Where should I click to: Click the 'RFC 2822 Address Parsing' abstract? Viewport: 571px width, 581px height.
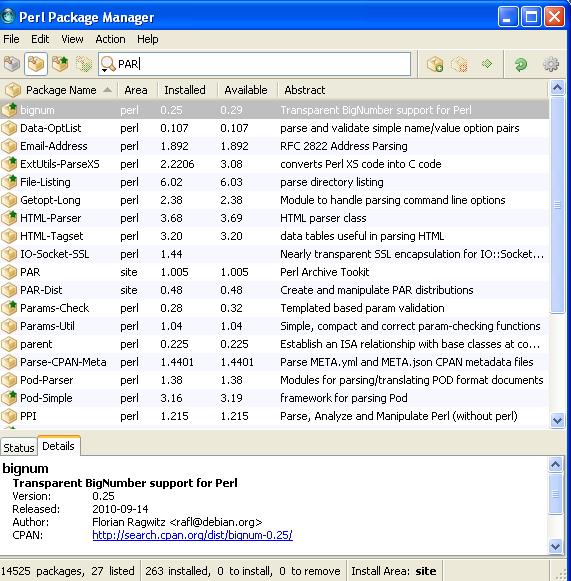343,146
